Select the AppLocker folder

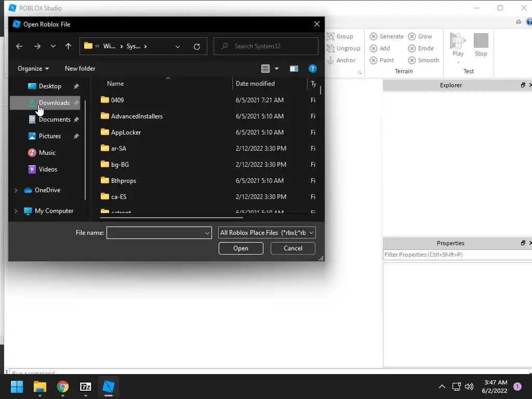click(126, 132)
